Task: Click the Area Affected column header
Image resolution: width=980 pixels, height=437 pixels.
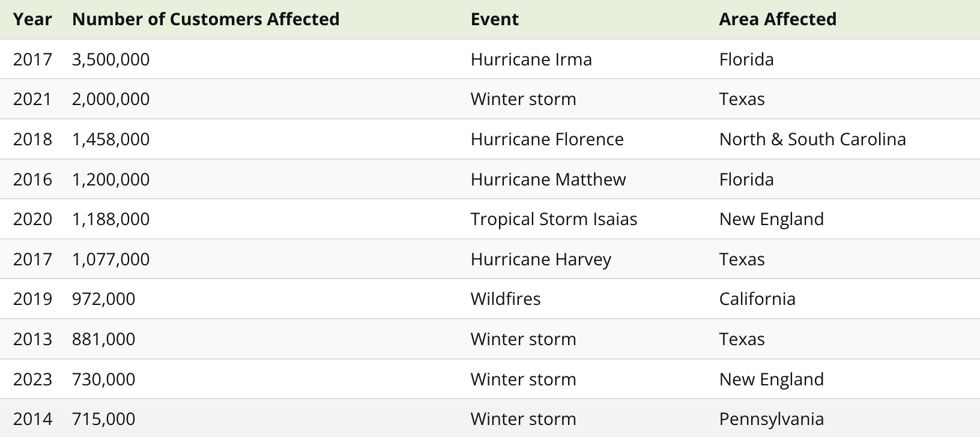Action: pyautogui.click(x=778, y=19)
